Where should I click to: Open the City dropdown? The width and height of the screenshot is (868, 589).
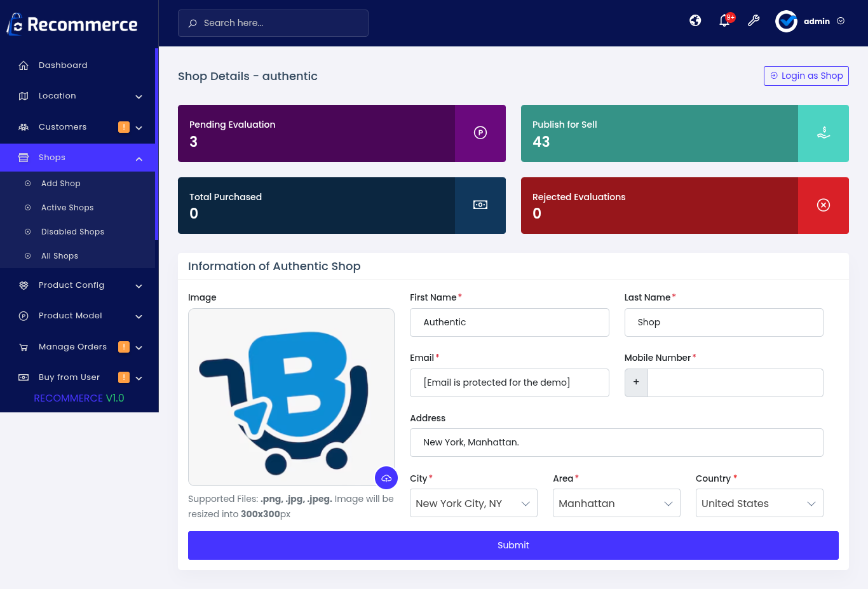coord(473,503)
